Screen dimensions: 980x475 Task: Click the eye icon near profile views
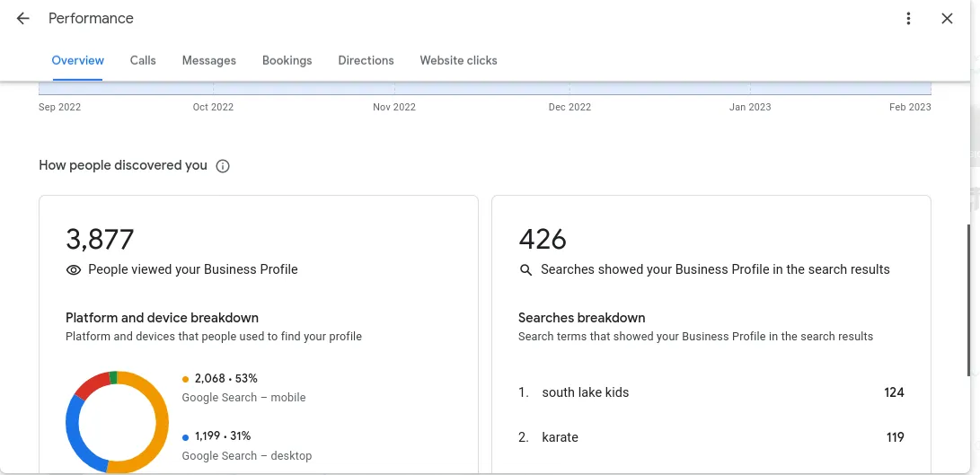pos(74,269)
